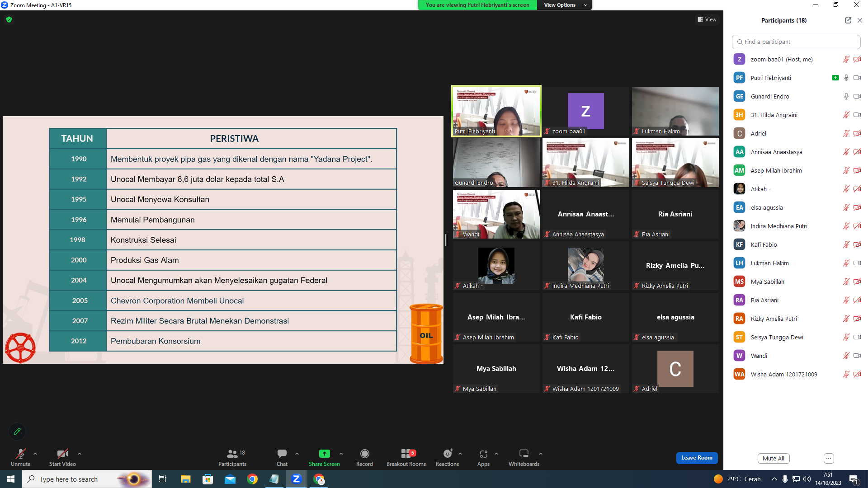The width and height of the screenshot is (868, 488).
Task: Open Breakout Rooms
Action: tap(406, 457)
